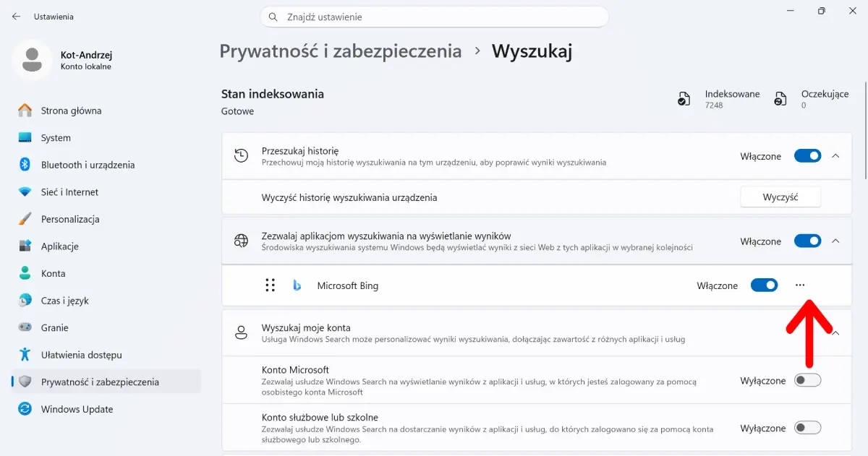Click the Konto lokalne label
Image resolution: width=868 pixels, height=456 pixels.
tap(86, 66)
